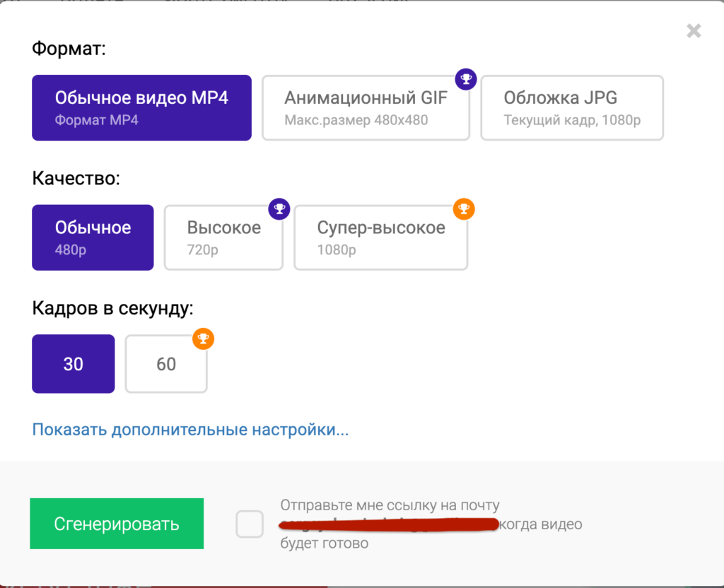Select Обычное видео MP4 format

[141, 107]
